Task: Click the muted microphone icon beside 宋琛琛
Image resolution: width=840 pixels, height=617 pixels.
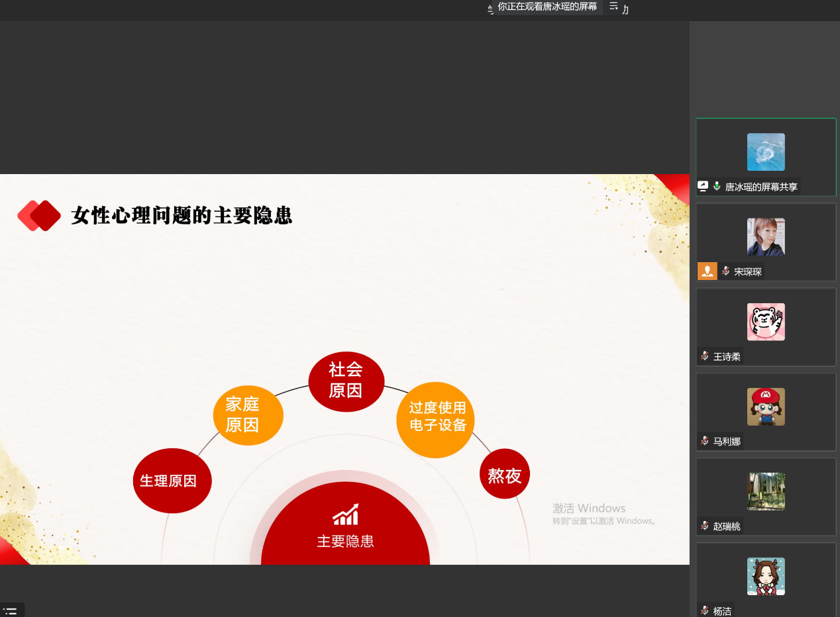Action: tap(725, 271)
